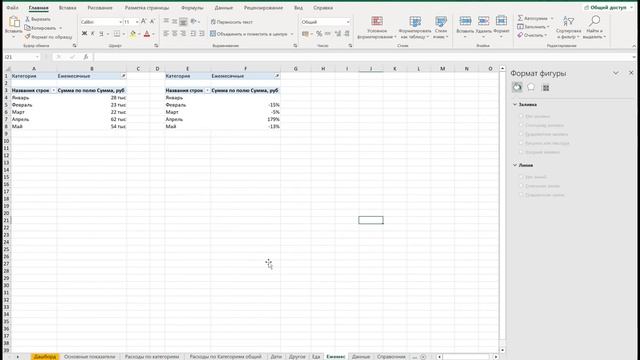This screenshot has height=360, width=640.
Task: Apply the red font color A
Action: click(147, 34)
